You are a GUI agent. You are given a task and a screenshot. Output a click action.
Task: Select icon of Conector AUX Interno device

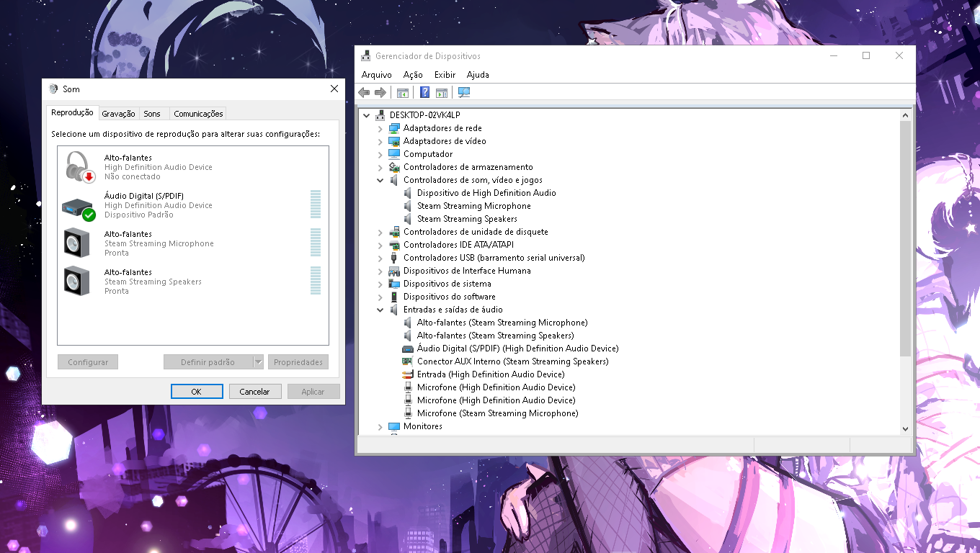pos(407,361)
